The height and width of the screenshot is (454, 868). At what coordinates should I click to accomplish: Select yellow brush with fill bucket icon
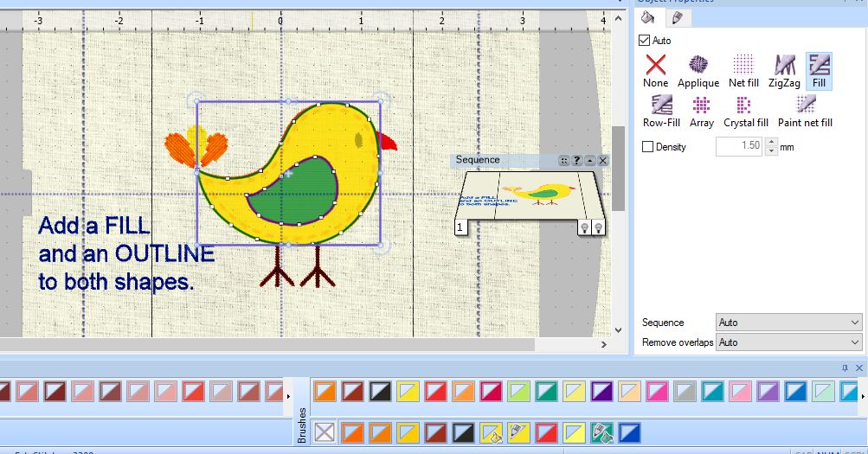pos(491,432)
